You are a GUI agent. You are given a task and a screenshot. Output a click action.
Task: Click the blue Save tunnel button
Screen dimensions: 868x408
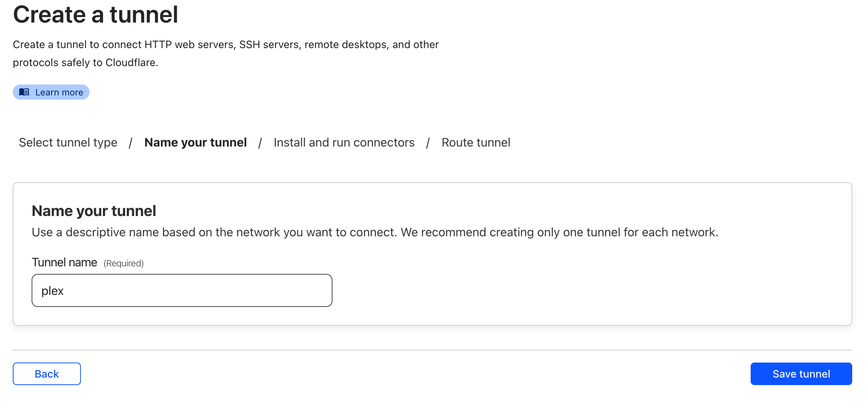pyautogui.click(x=801, y=374)
